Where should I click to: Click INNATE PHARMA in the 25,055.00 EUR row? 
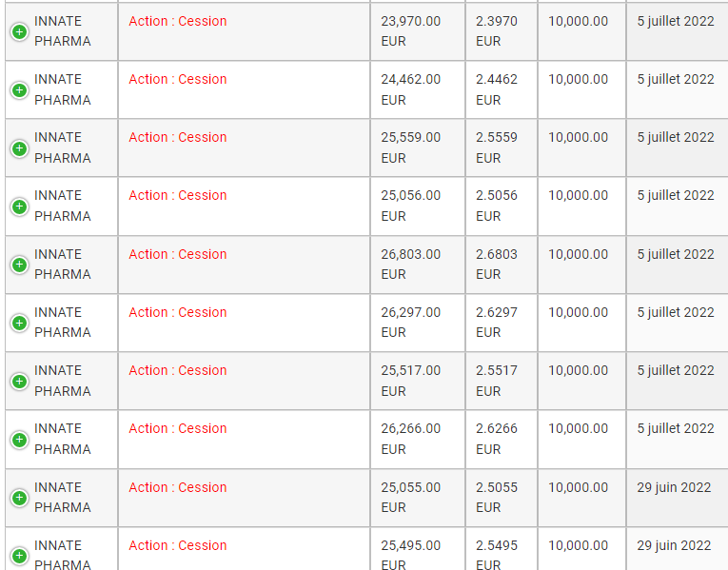tap(63, 497)
